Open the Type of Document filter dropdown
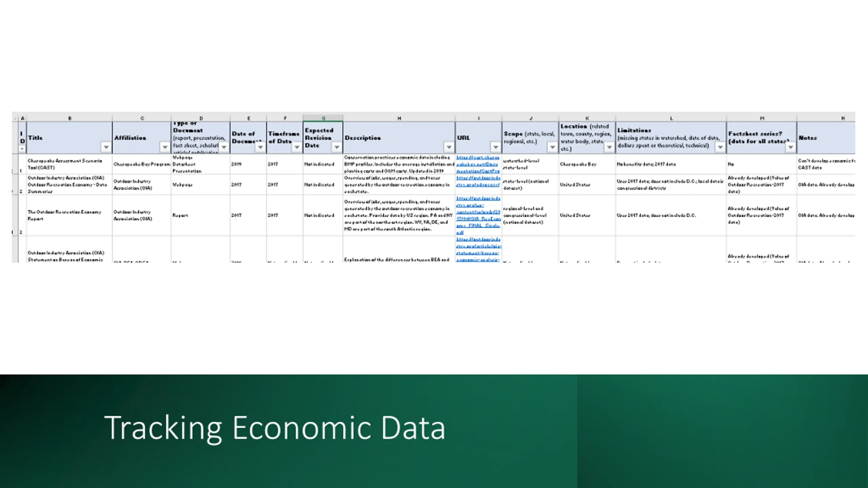The height and width of the screenshot is (488, 868). (224, 147)
